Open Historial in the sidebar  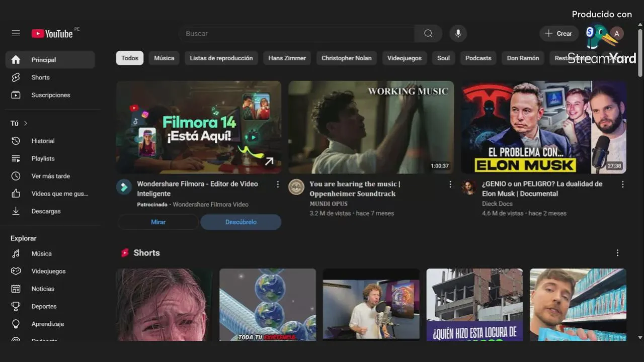(x=50, y=141)
